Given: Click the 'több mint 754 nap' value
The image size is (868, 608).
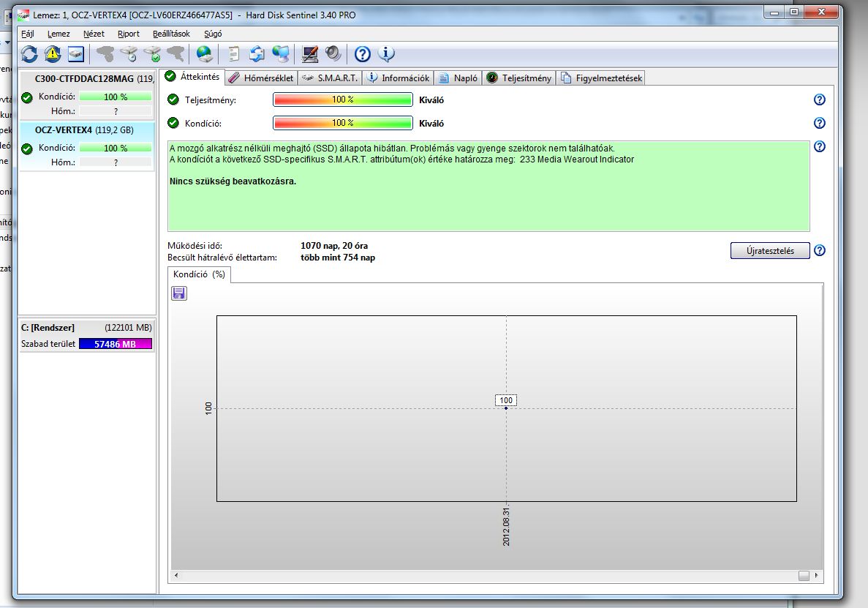Looking at the screenshot, I should (338, 258).
